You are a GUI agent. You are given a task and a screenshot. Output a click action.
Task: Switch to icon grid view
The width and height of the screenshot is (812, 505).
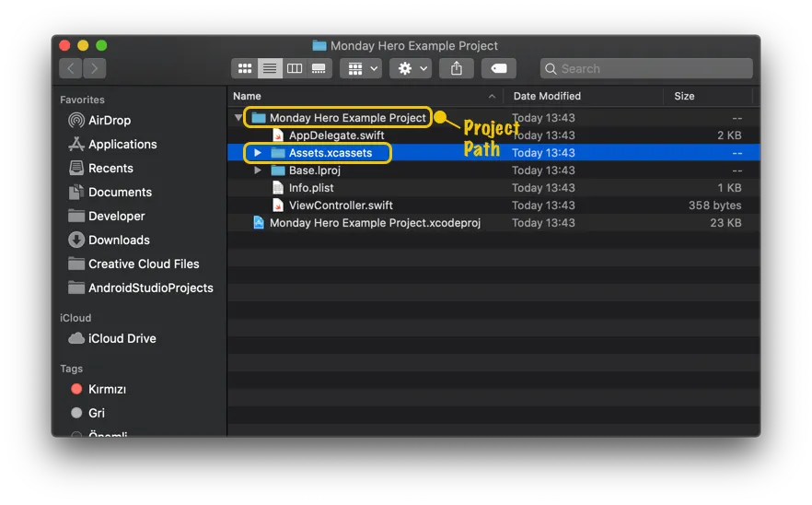245,68
